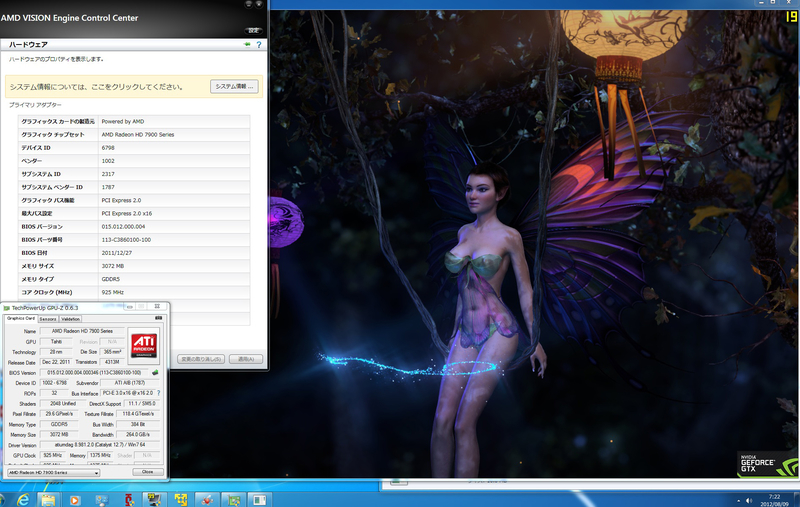This screenshot has height=507, width=800.
Task: Open GPU selection dropdown in GPU-Z
Action: click(x=54, y=473)
